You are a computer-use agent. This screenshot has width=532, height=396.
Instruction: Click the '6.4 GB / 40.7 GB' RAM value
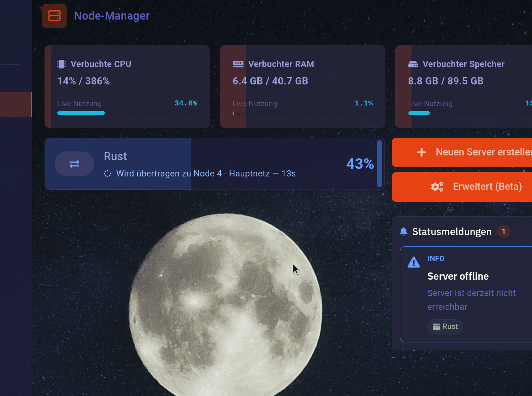pos(270,81)
